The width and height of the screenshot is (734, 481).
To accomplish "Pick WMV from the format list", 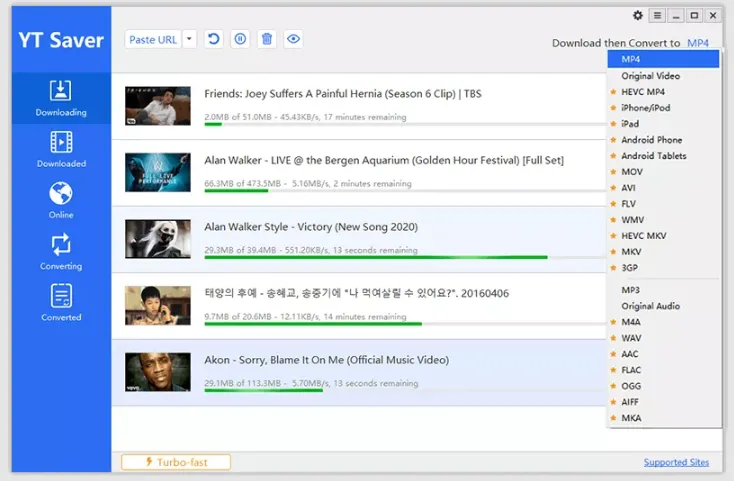I will 663,220.
